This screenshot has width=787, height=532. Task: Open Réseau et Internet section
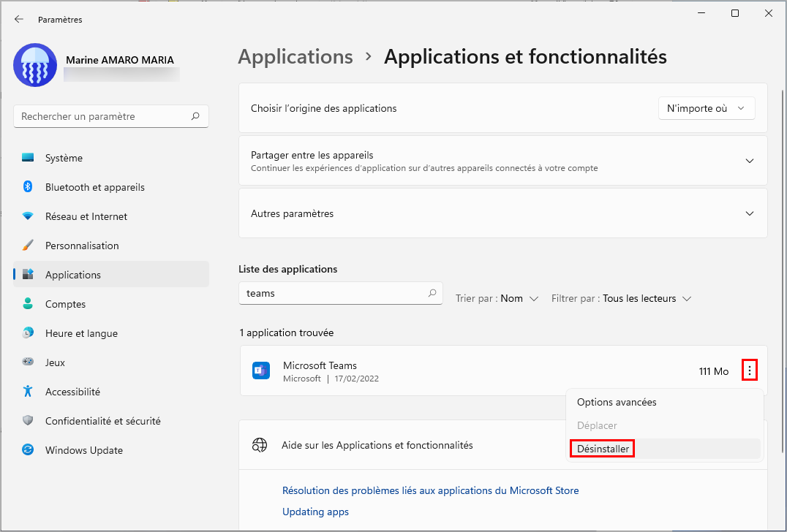click(x=111, y=216)
